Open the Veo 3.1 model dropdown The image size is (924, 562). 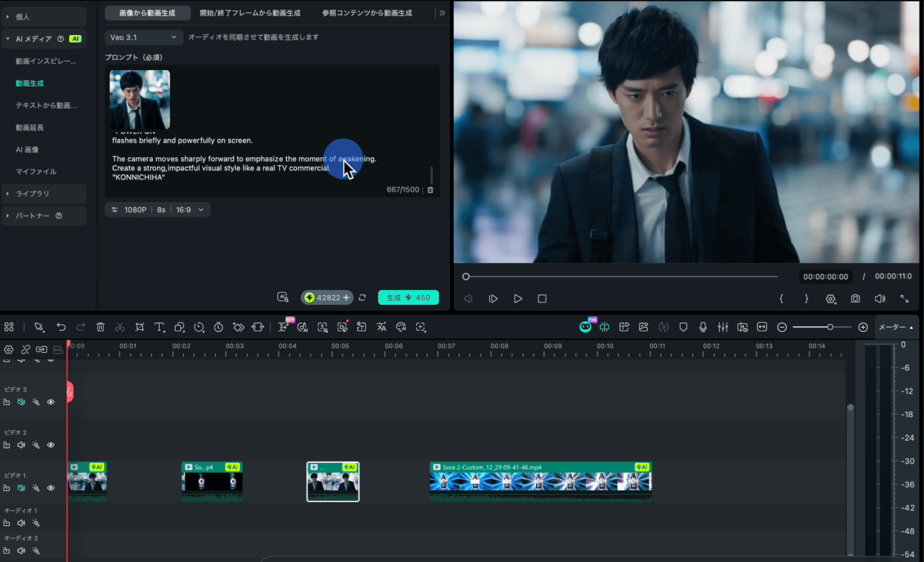coord(143,37)
